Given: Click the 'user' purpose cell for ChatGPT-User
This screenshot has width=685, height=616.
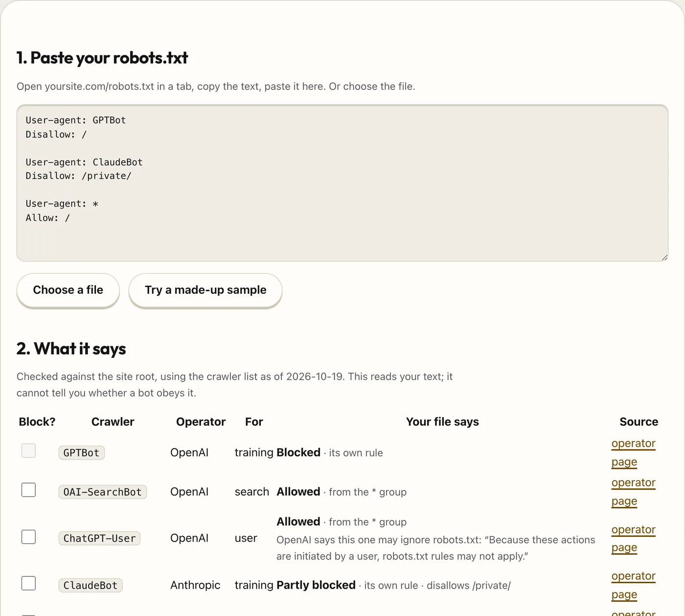Looking at the screenshot, I should [246, 538].
